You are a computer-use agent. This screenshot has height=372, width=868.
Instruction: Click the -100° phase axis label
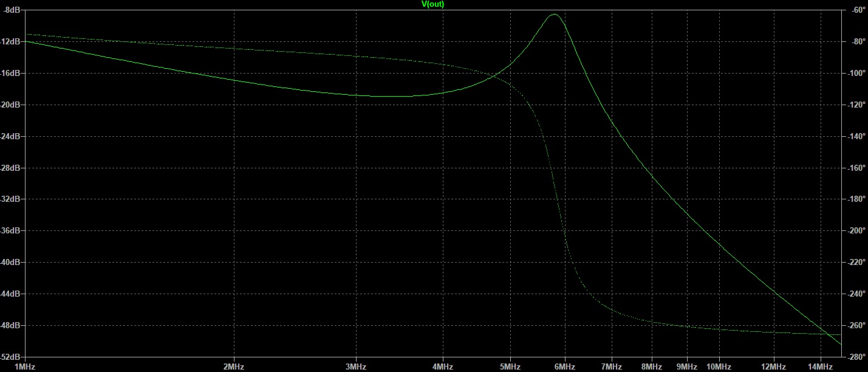tap(856, 74)
